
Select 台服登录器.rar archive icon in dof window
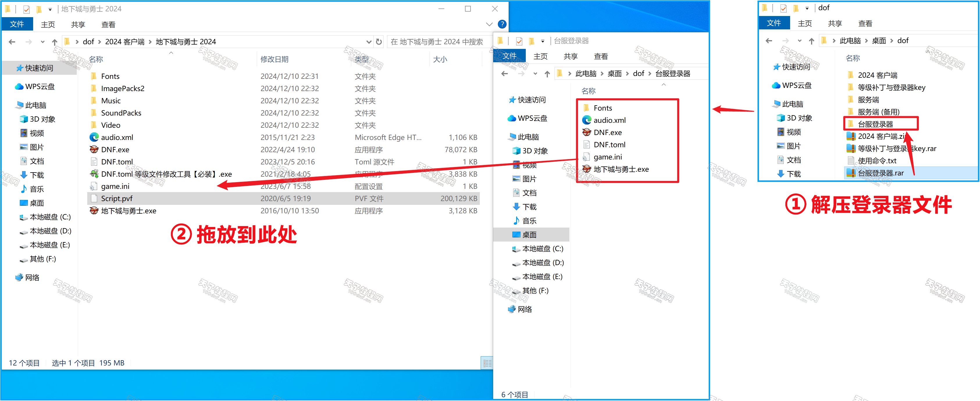[x=851, y=173]
